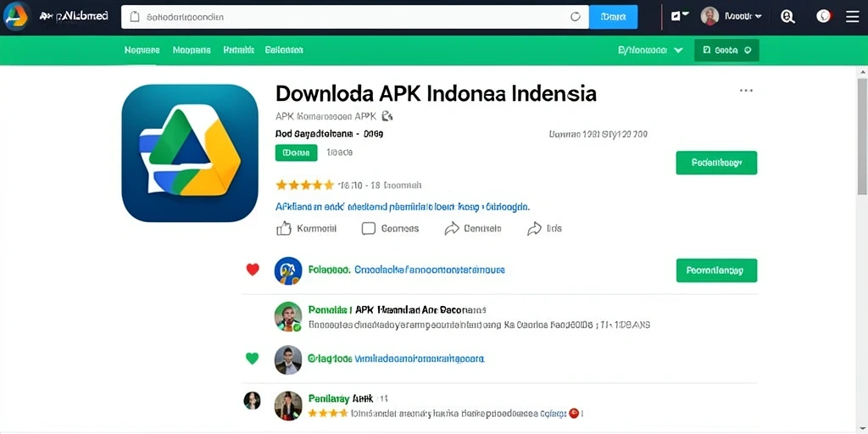
Task: Click the magnifier icon in the dark header
Action: pyautogui.click(x=787, y=17)
